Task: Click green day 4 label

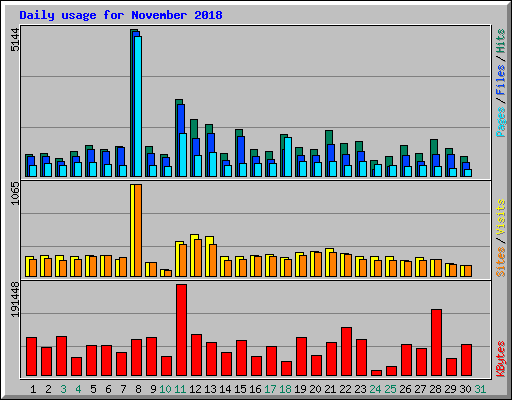Action: click(x=78, y=389)
